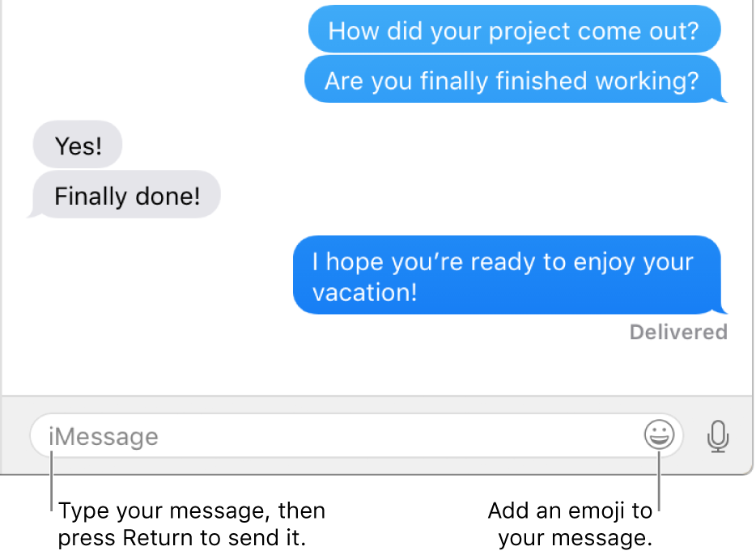Click the 'Add an emoji' callout text
This screenshot has width=756, height=555.
(570, 523)
